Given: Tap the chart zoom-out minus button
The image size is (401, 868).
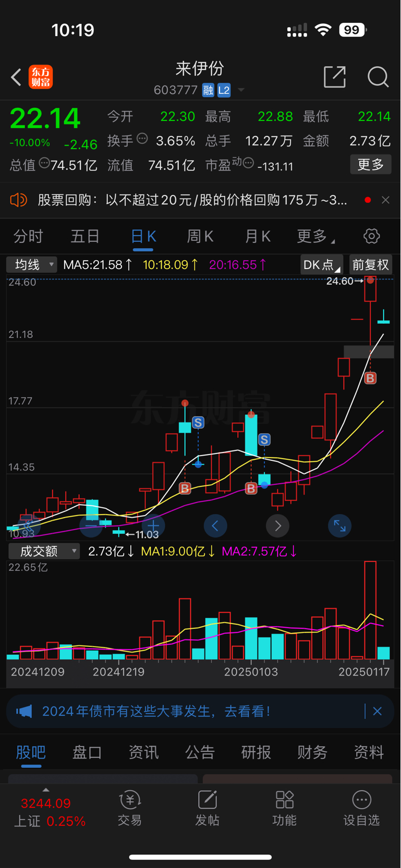Looking at the screenshot, I should (x=91, y=526).
